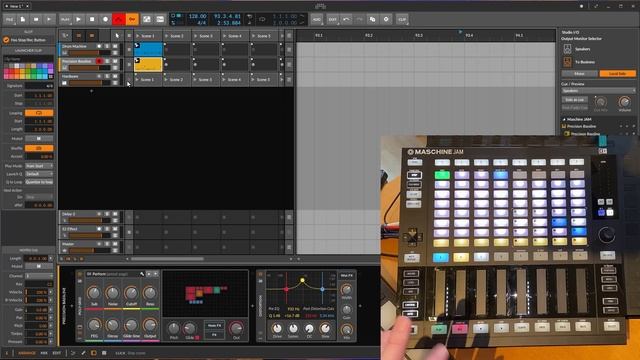The image size is (640, 360).
Task: Solo the Master track
Action: pyautogui.click(x=107, y=244)
